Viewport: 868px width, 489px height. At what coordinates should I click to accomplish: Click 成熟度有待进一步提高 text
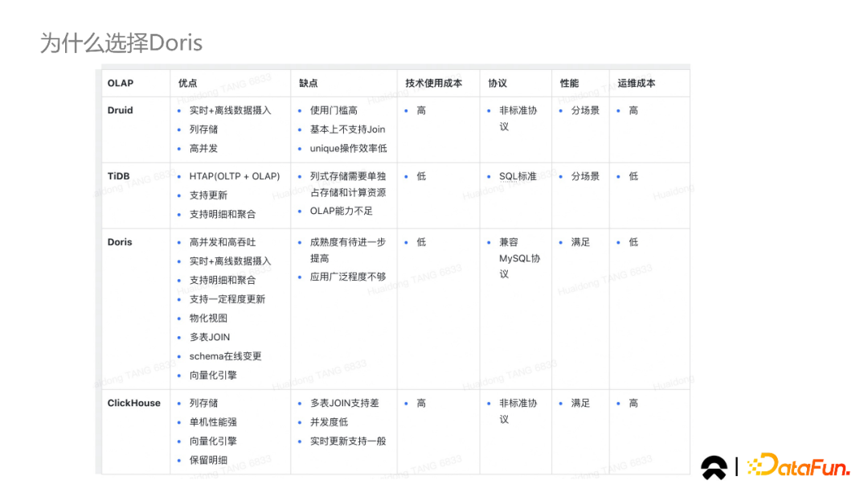point(348,250)
